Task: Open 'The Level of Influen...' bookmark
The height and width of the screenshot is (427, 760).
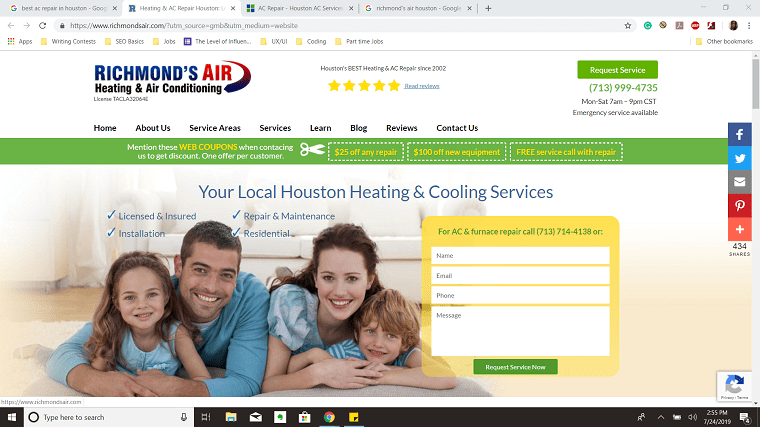Action: [x=218, y=42]
